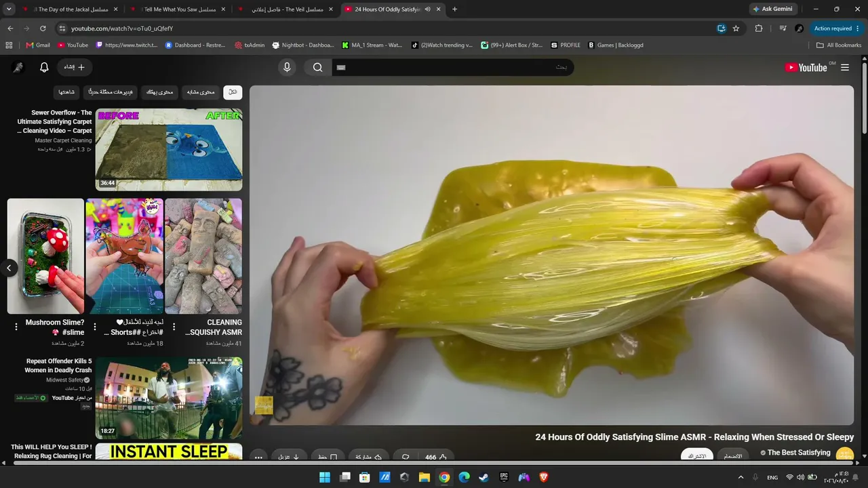Start voice search with the microphone
Viewport: 868px width, 488px height.
tap(287, 67)
